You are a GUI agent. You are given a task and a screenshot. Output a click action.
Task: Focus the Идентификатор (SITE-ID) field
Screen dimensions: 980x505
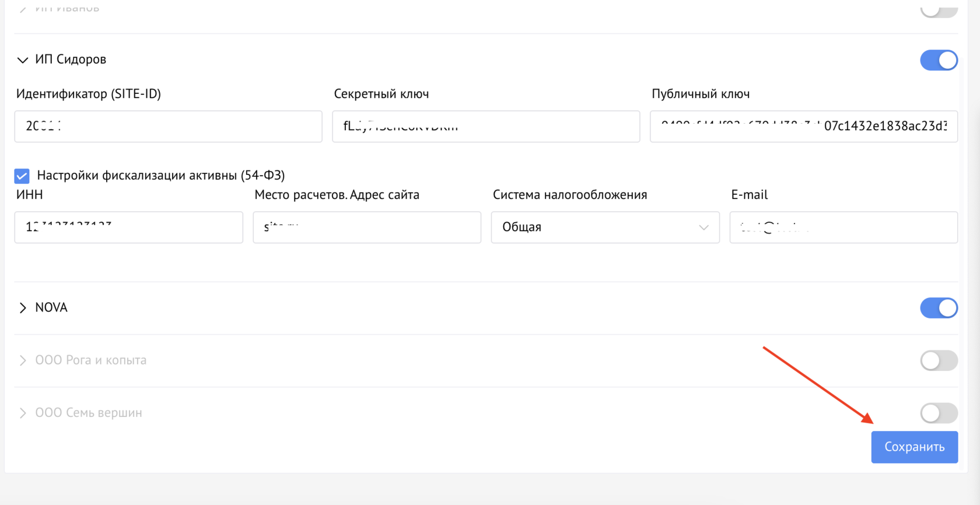coord(168,127)
